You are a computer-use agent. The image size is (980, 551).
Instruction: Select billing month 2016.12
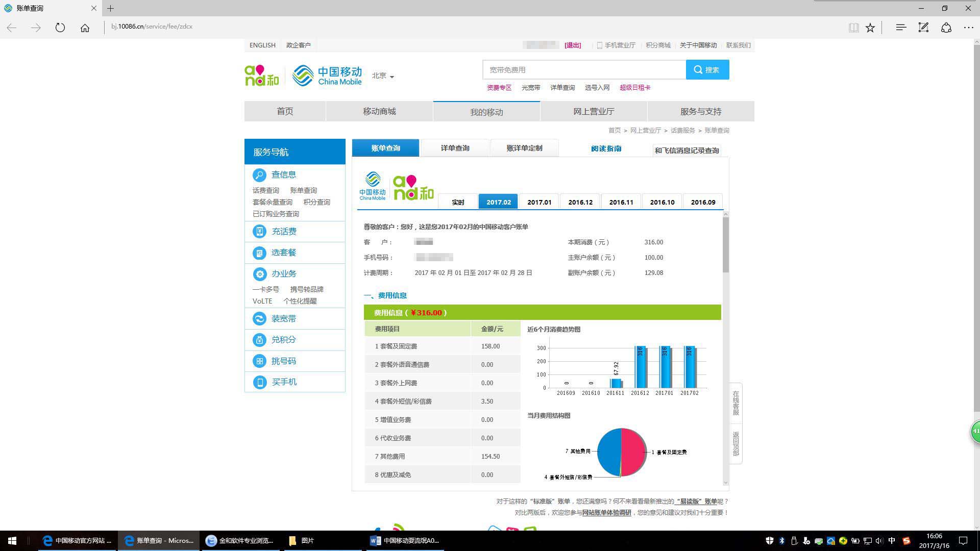click(x=580, y=202)
